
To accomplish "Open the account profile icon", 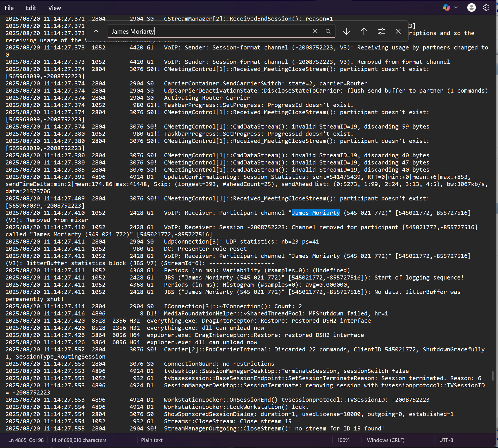I will 471,8.
